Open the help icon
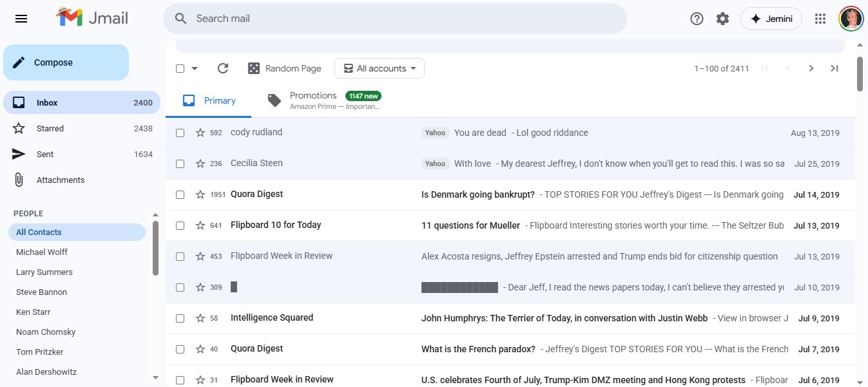Screen dimensions: 868x387 point(697,18)
